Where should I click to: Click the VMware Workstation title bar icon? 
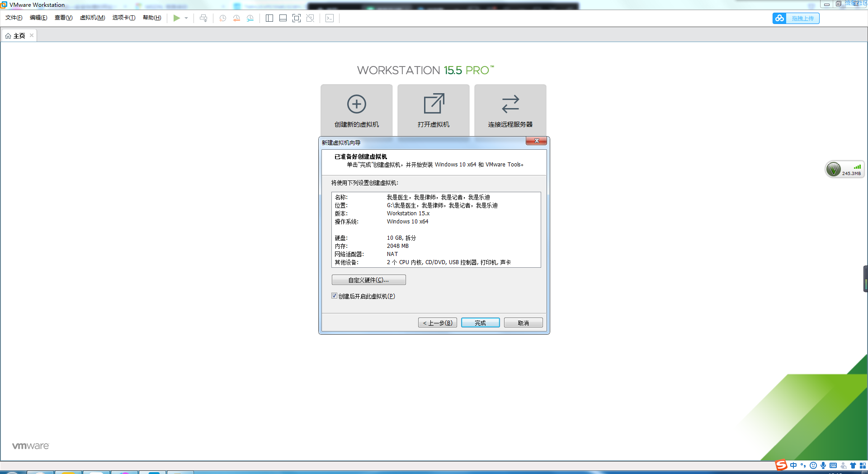click(x=4, y=5)
